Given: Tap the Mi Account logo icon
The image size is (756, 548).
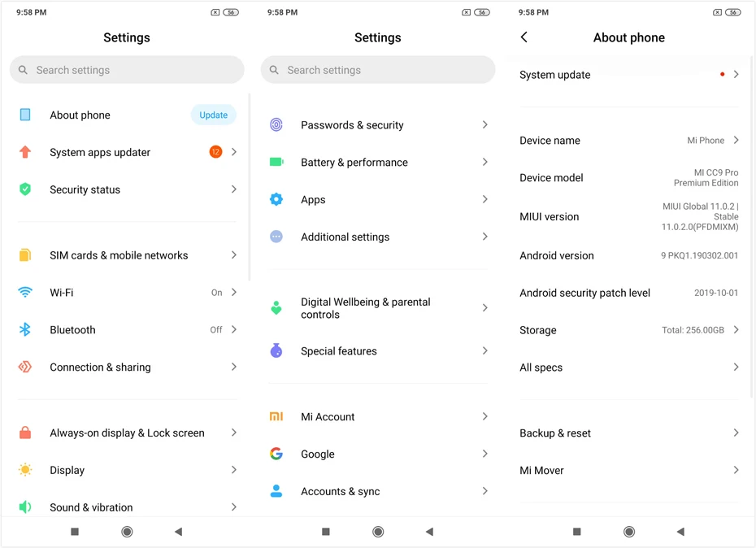Looking at the screenshot, I should (x=276, y=416).
